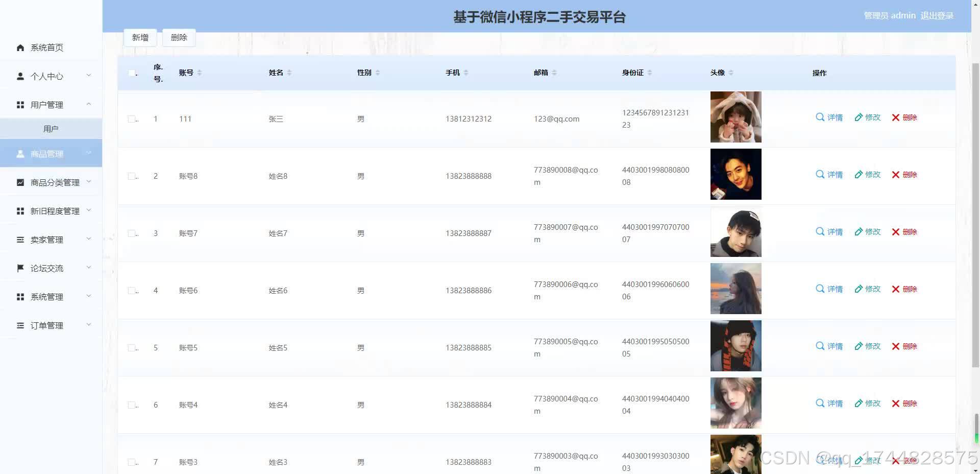This screenshot has width=980, height=474.
Task: Click 管理员 admin account text
Action: coord(890,16)
